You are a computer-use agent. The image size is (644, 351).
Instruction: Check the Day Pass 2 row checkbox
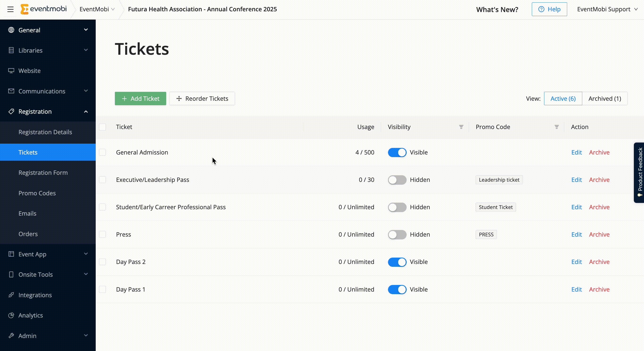[x=103, y=262]
